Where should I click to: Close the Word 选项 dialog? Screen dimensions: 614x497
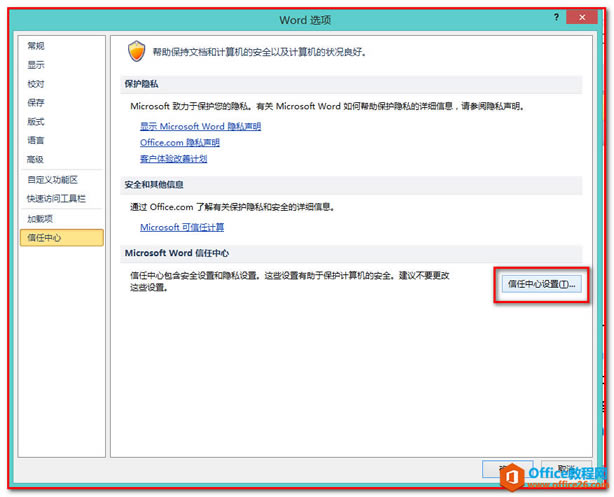582,17
